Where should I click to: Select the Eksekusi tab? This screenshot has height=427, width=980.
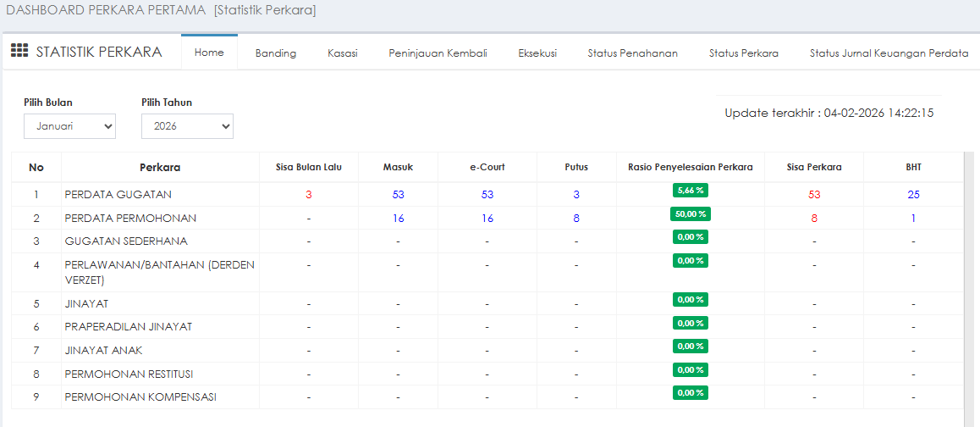pyautogui.click(x=537, y=53)
